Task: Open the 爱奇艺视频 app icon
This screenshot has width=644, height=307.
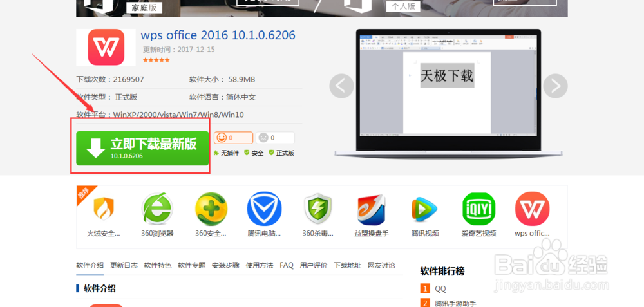Action: click(x=478, y=209)
